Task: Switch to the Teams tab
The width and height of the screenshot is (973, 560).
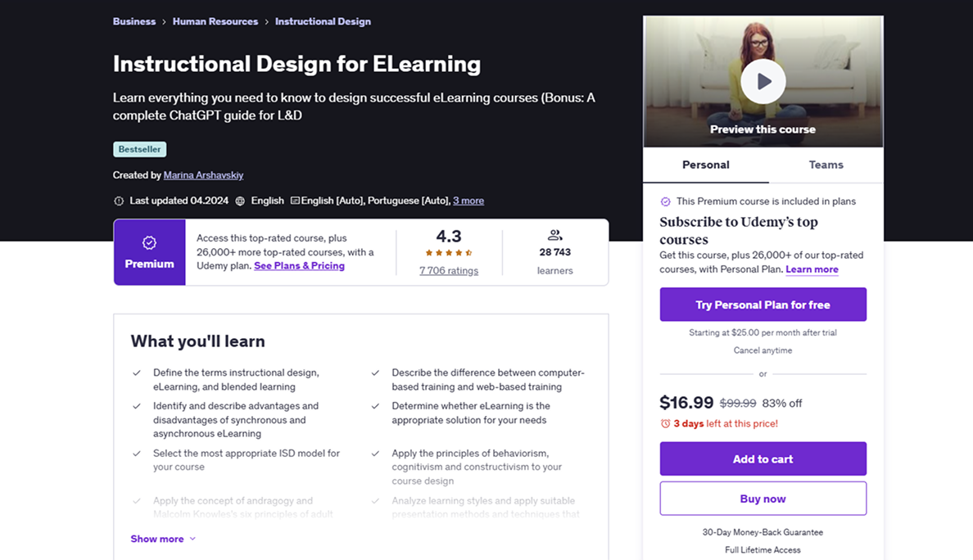Action: point(826,165)
